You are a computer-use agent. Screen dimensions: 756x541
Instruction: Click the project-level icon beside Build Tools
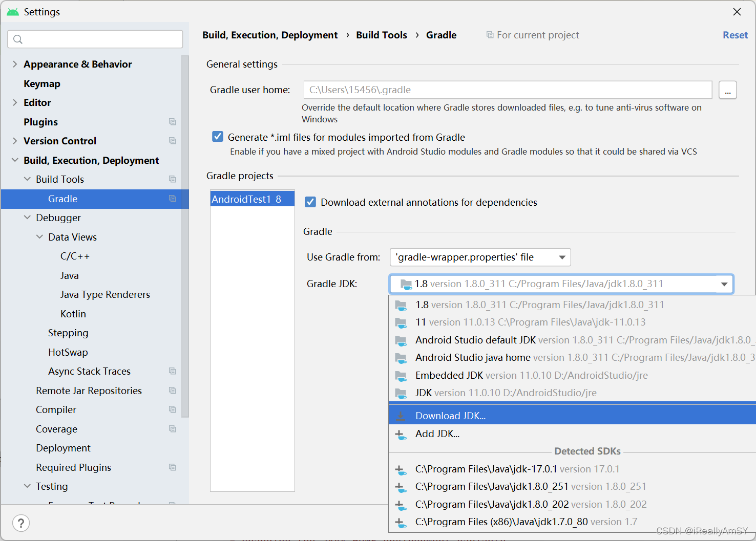pyautogui.click(x=173, y=179)
